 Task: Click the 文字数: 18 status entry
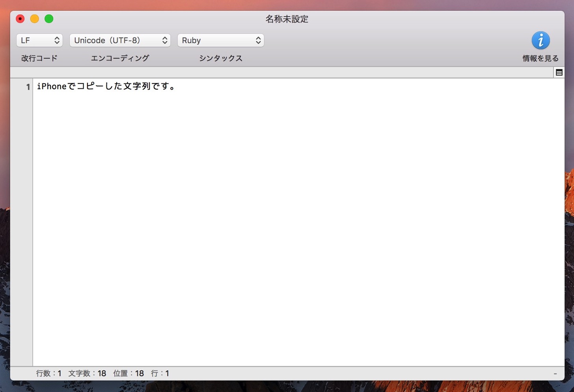(87, 373)
